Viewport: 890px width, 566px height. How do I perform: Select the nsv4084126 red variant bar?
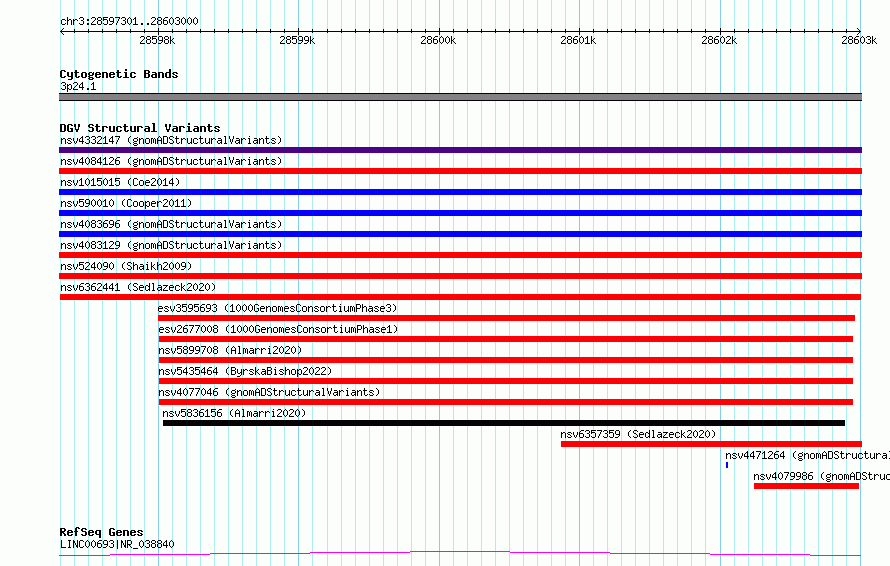tap(460, 171)
